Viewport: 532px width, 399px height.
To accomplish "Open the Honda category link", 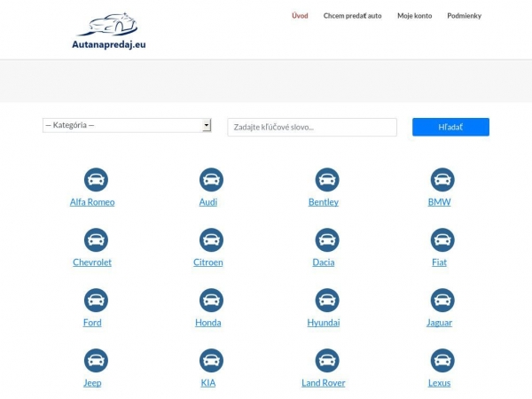I will click(x=208, y=323).
